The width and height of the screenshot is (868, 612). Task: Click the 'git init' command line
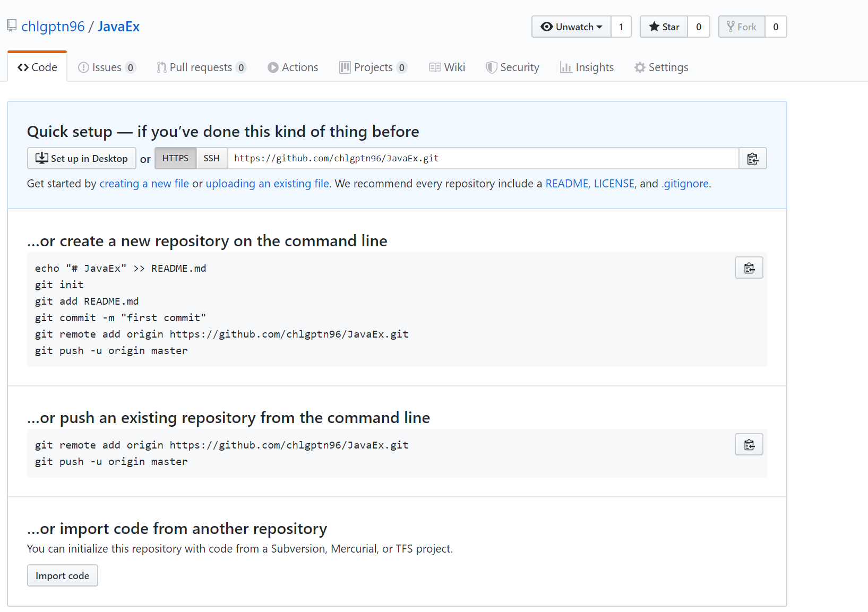click(x=59, y=285)
